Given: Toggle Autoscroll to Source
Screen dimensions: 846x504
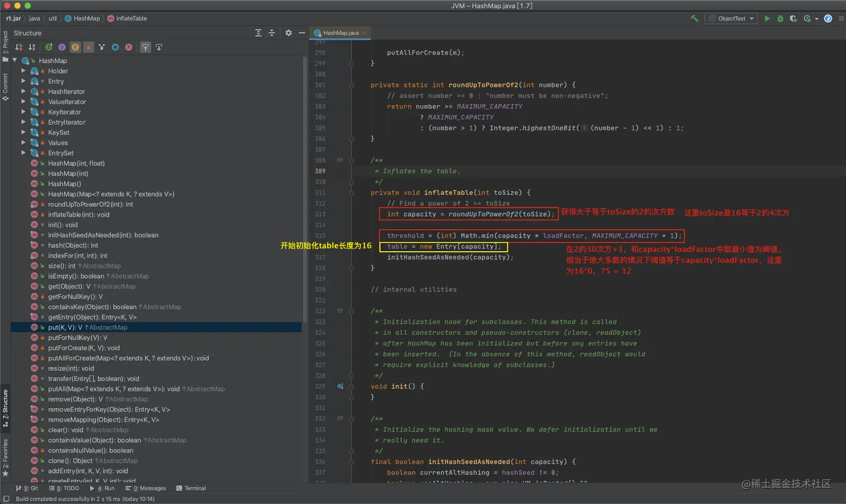Looking at the screenshot, I should pos(145,47).
